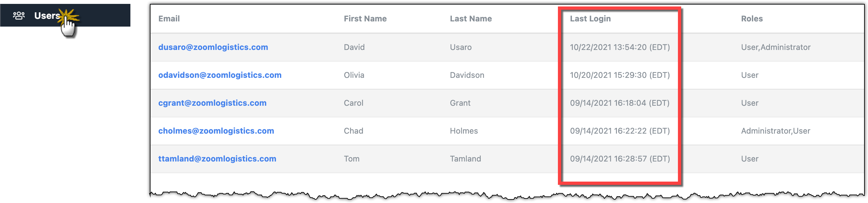The height and width of the screenshot is (203, 868).
Task: Select the "User,Administrator" roles cell
Action: pyautogui.click(x=775, y=47)
